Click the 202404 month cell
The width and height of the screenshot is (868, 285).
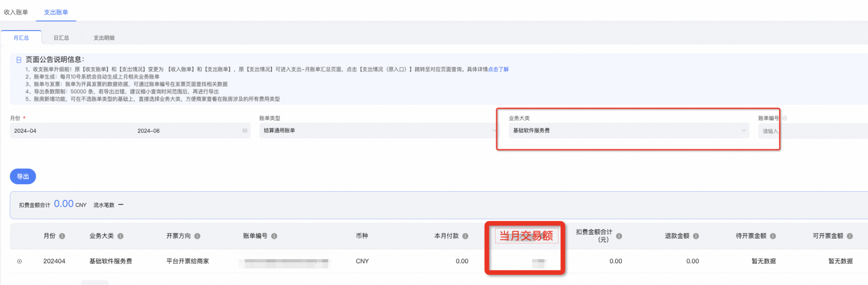tap(54, 261)
